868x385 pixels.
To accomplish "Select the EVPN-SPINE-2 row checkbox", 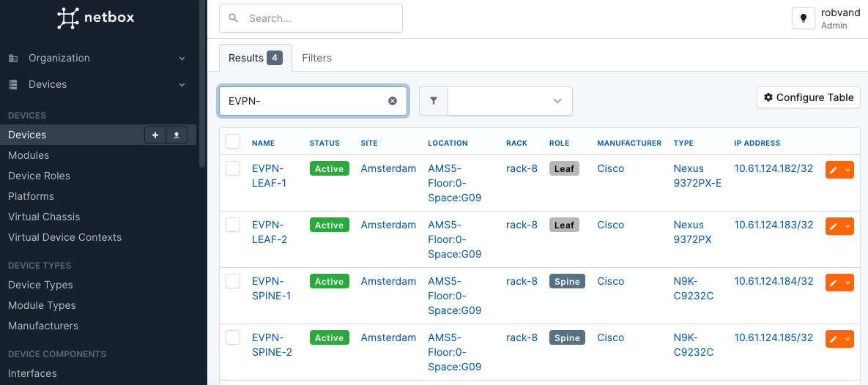I will (x=233, y=337).
